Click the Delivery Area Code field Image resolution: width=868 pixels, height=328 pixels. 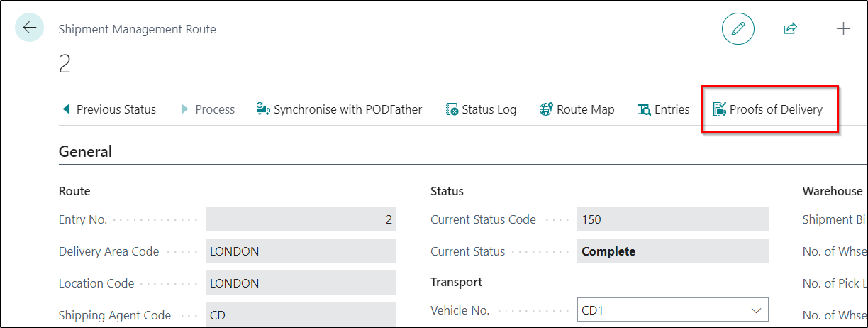click(301, 251)
